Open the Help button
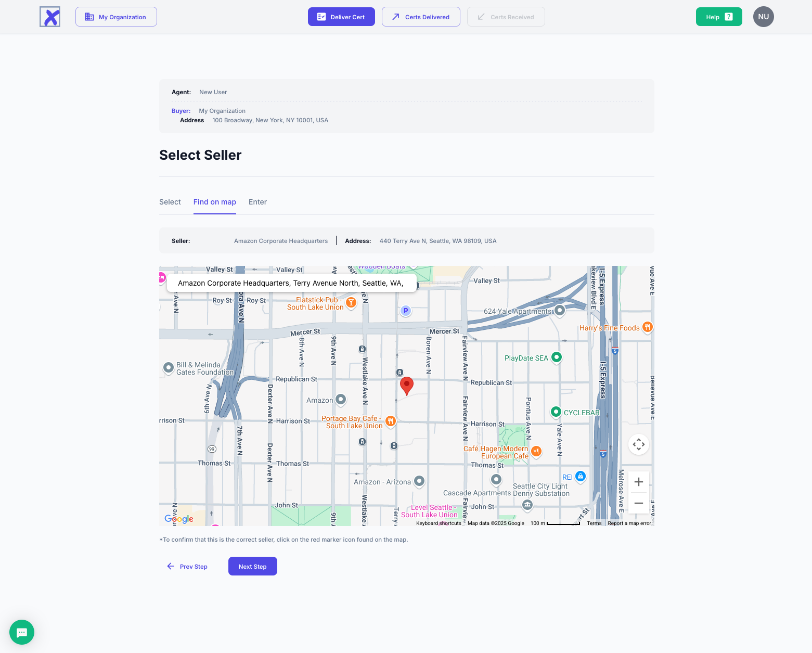Viewport: 812px width, 653px height. click(x=718, y=17)
